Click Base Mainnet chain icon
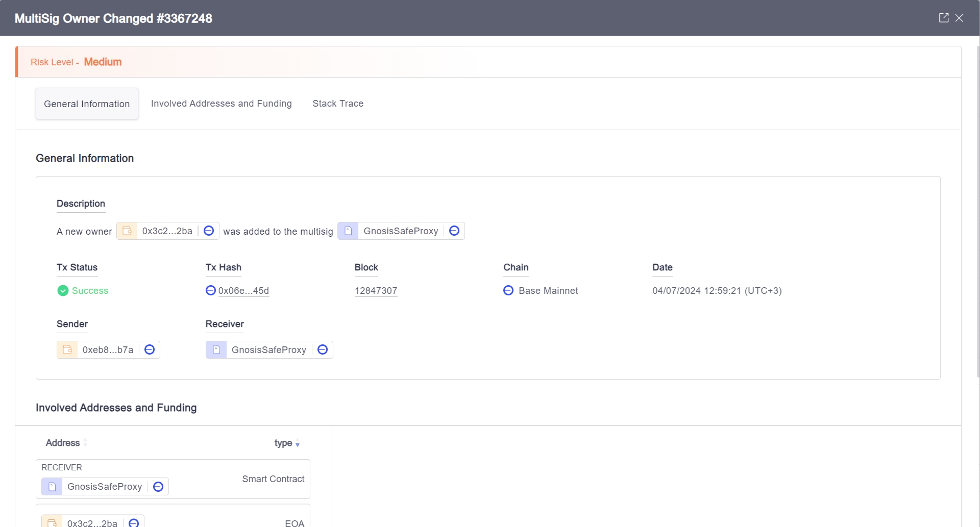 click(508, 290)
